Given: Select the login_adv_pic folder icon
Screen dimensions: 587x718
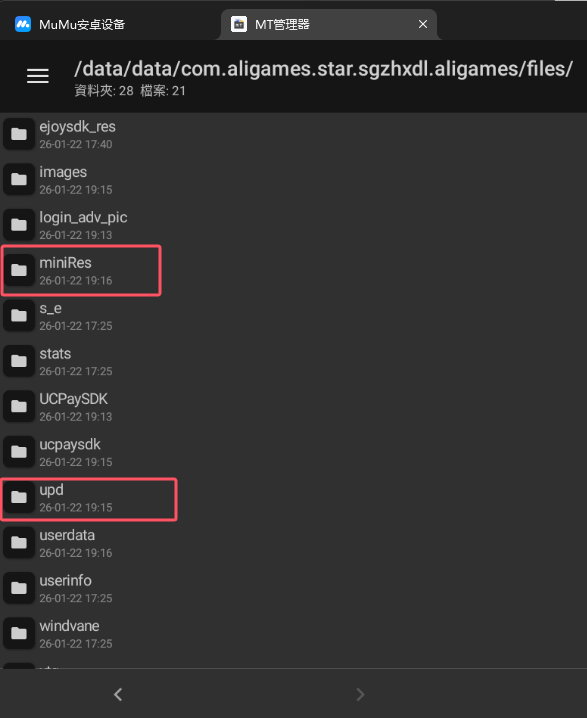Looking at the screenshot, I should [x=19, y=225].
